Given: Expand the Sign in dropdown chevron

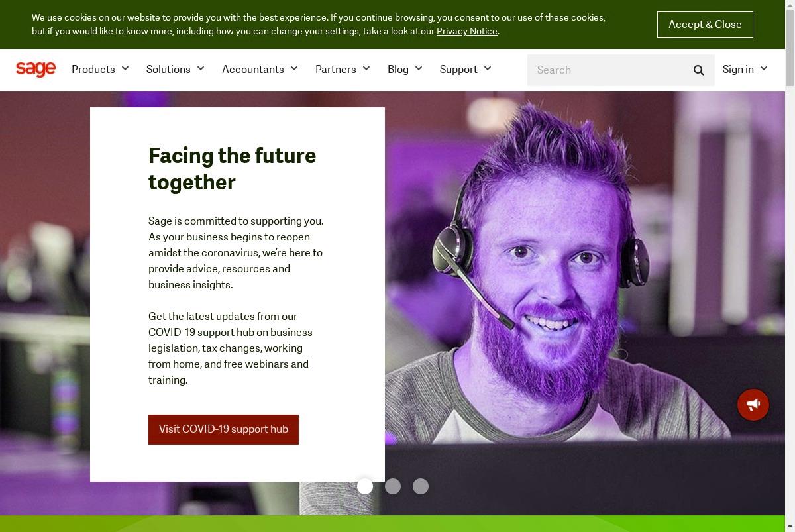Looking at the screenshot, I should click(x=764, y=68).
